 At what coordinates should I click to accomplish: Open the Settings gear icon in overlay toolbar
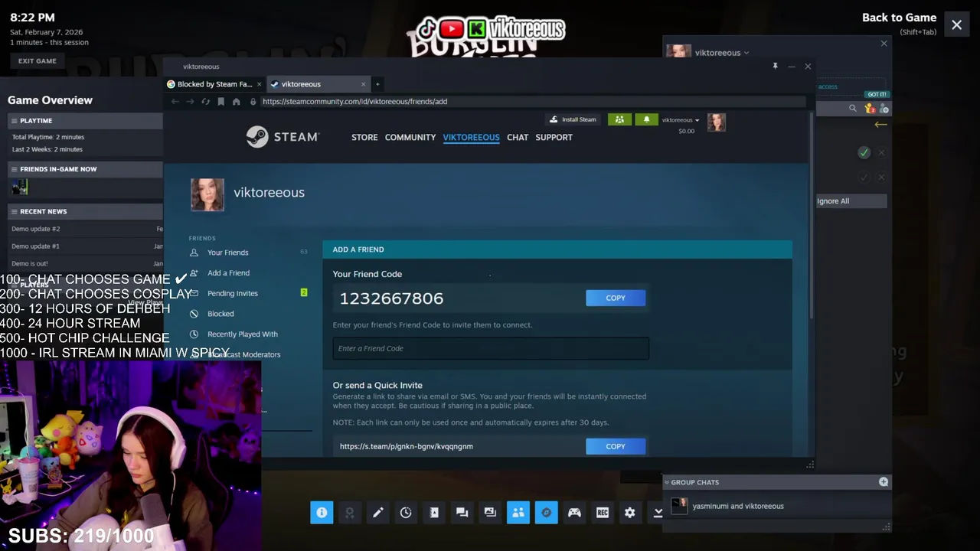630,513
